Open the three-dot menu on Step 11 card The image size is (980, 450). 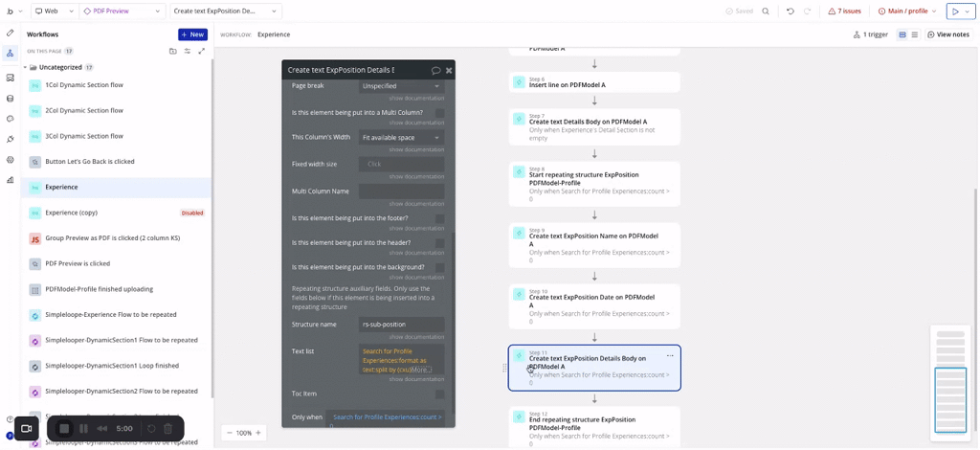coord(670,355)
